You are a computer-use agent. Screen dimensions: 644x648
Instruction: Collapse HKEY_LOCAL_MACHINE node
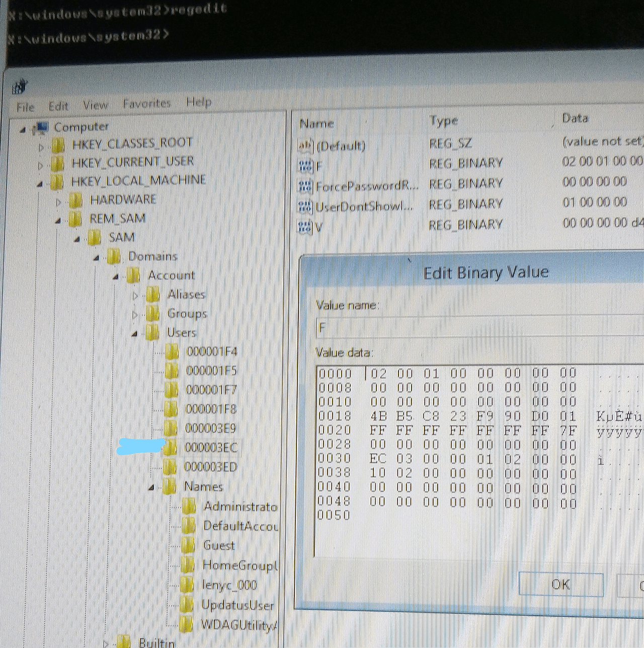pyautogui.click(x=40, y=184)
